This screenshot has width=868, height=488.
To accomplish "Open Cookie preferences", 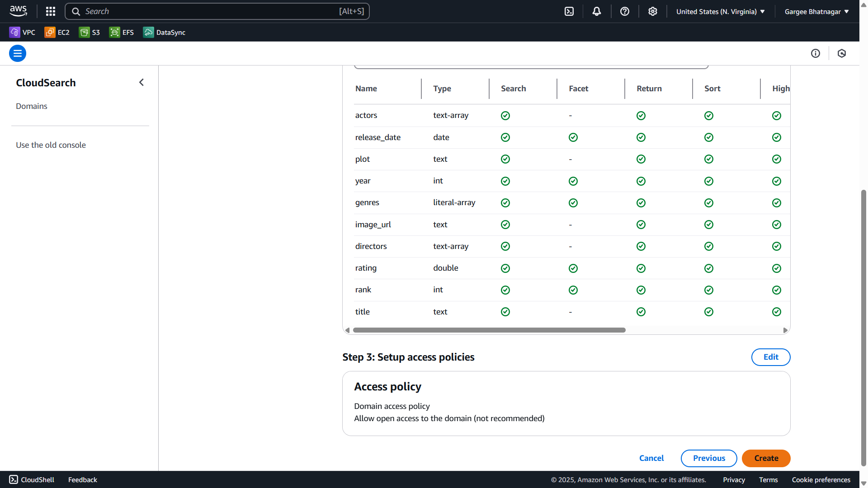I will coord(821,479).
